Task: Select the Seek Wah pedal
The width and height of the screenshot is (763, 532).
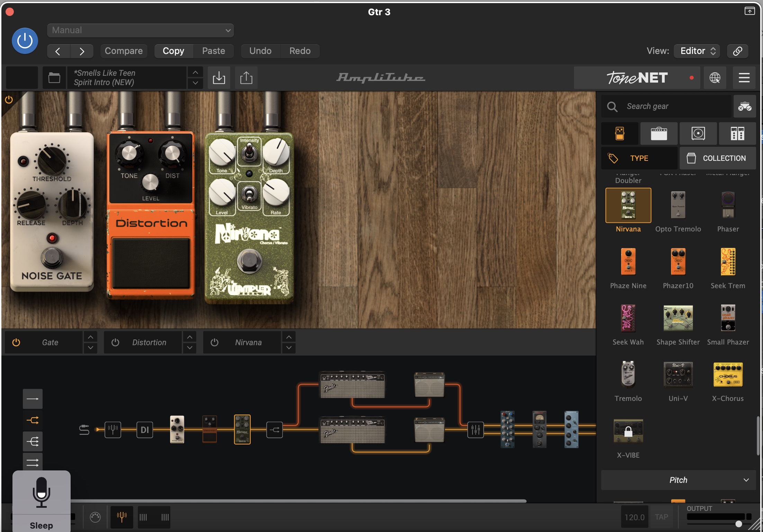Action: coord(628,319)
